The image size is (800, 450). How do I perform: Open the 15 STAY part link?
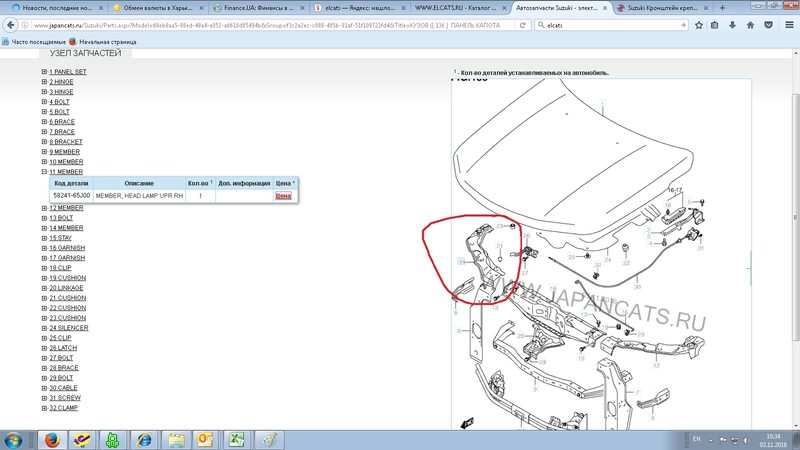tap(60, 238)
